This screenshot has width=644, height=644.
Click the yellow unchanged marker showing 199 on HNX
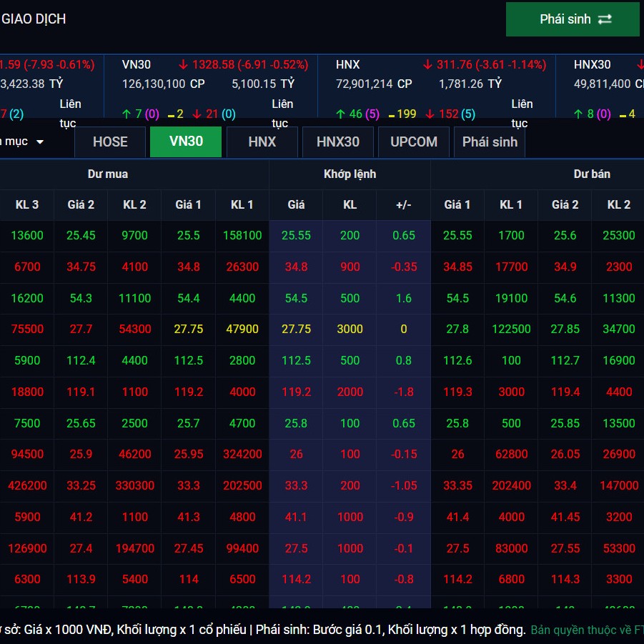tap(392, 114)
